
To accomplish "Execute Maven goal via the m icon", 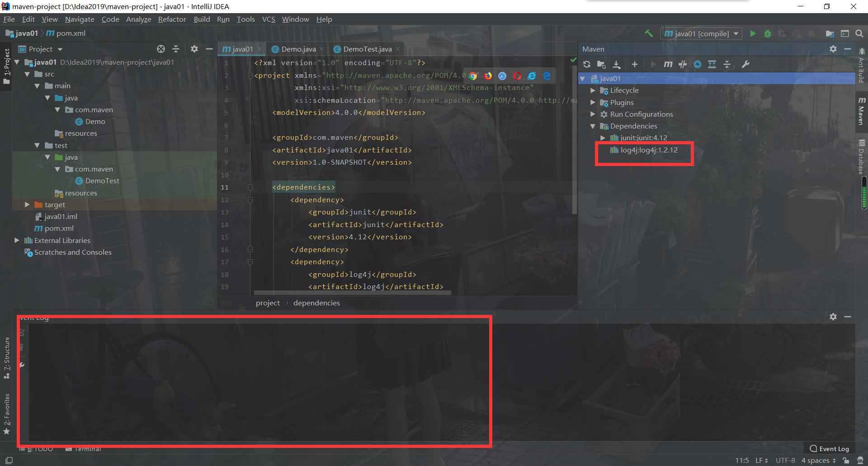I will [x=668, y=64].
